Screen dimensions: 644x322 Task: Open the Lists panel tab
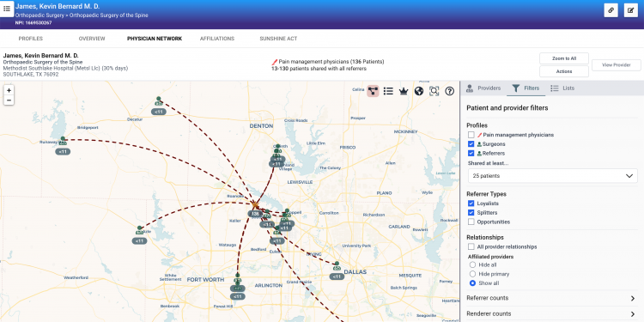[562, 88]
